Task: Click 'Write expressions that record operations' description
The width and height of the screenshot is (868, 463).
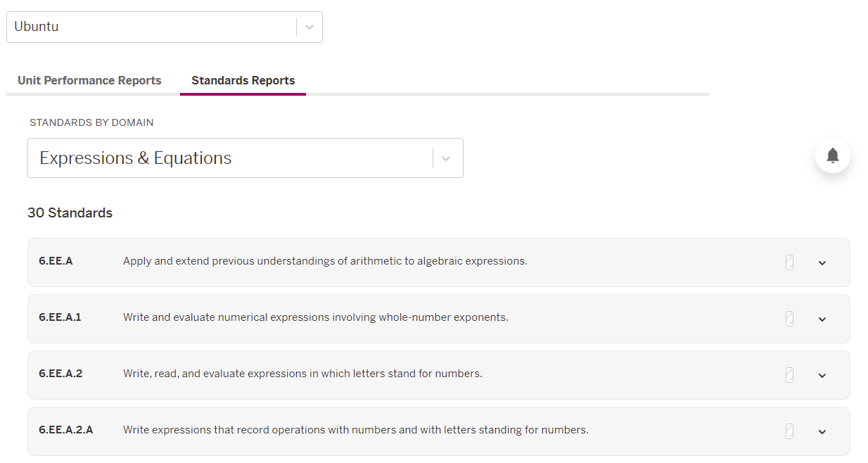Action: point(355,430)
